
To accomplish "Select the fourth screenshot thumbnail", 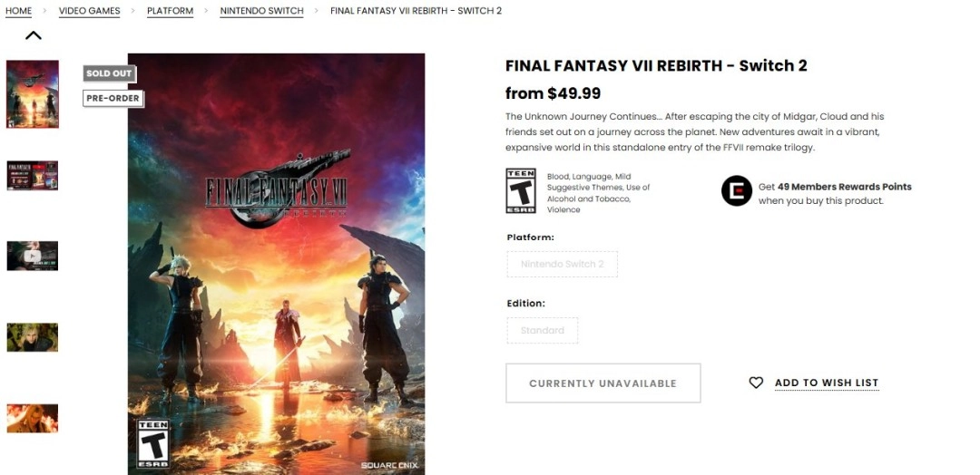I will point(33,337).
